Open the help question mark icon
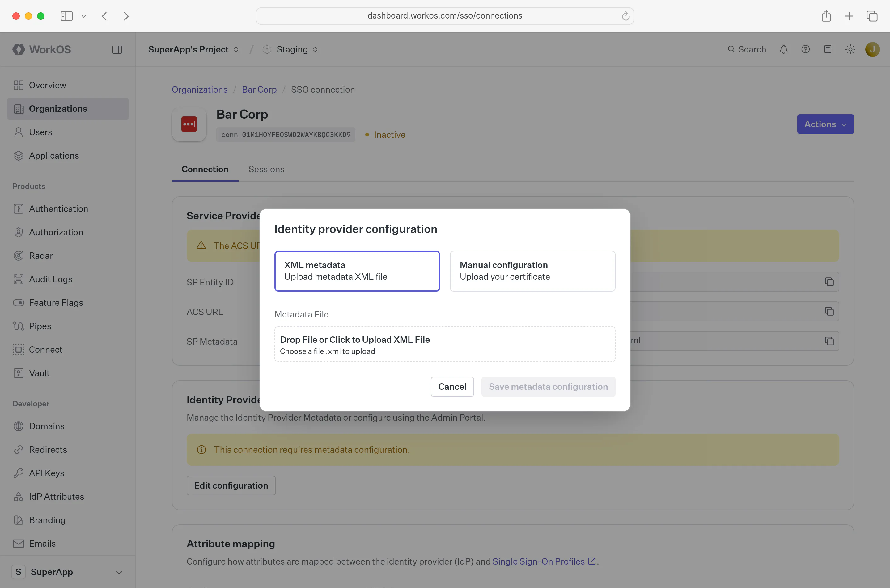 tap(806, 49)
